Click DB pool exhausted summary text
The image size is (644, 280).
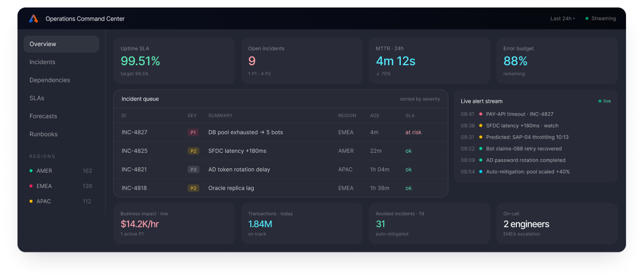point(246,133)
